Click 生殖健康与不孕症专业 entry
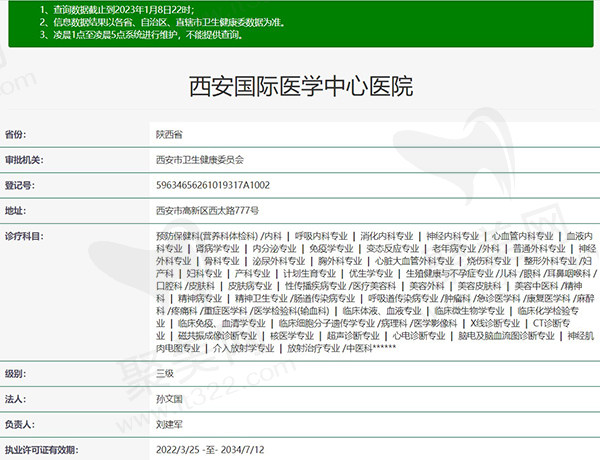Image resolution: width=600 pixels, height=460 pixels. click(450, 274)
